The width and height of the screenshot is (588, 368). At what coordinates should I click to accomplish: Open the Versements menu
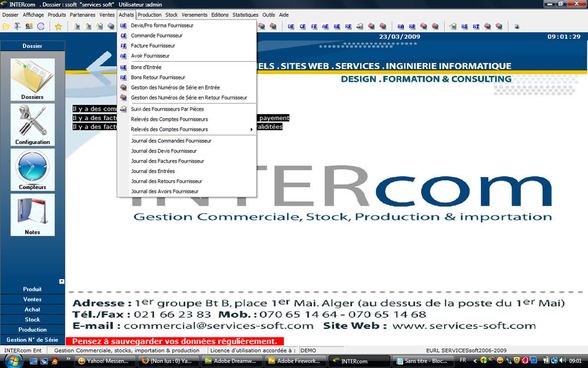coord(194,15)
